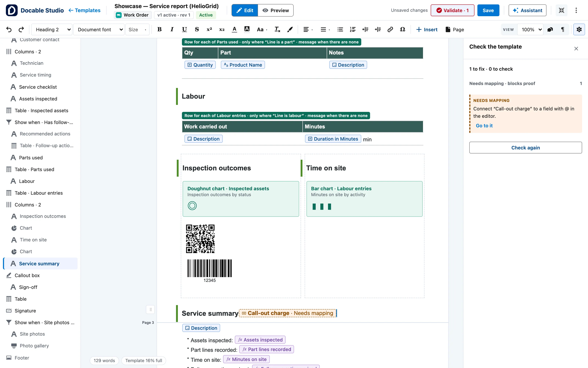This screenshot has height=368, width=588.
Task: Click the Undo arrow icon
Action: [9, 29]
